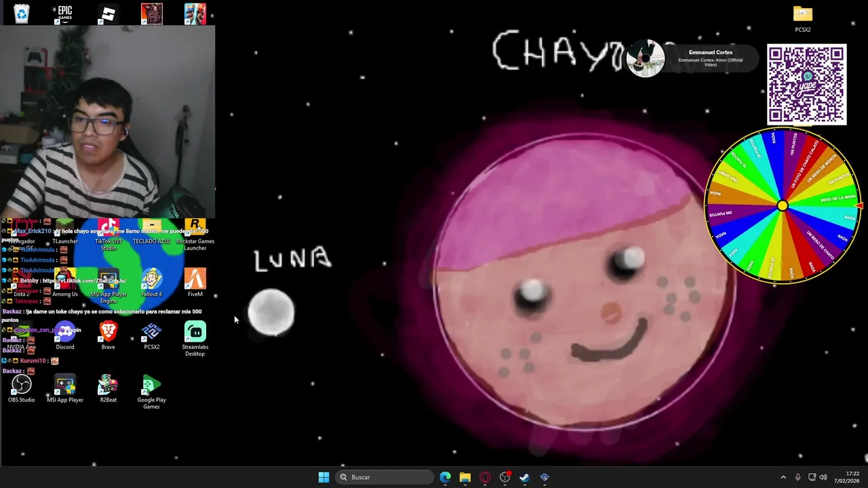Open the Among Us shortcut
The height and width of the screenshot is (488, 868).
(x=65, y=284)
